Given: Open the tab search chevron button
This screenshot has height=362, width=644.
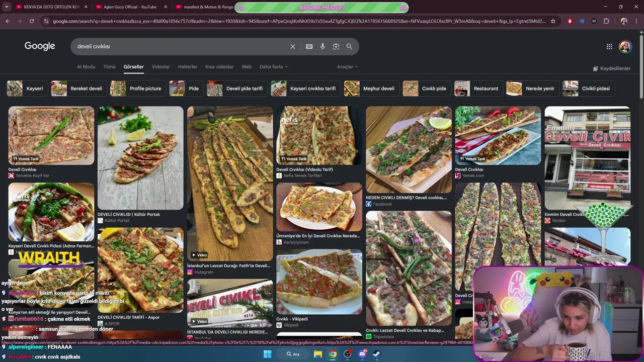Looking at the screenshot, I should tap(7, 7).
